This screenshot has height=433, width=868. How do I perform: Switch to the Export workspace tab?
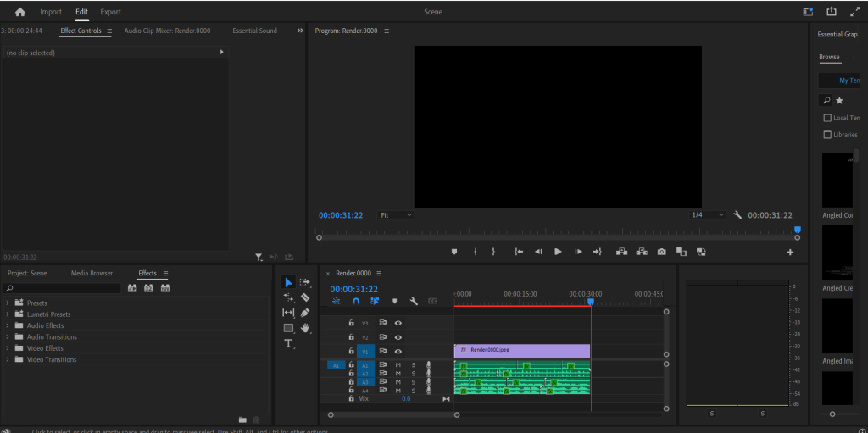click(110, 12)
